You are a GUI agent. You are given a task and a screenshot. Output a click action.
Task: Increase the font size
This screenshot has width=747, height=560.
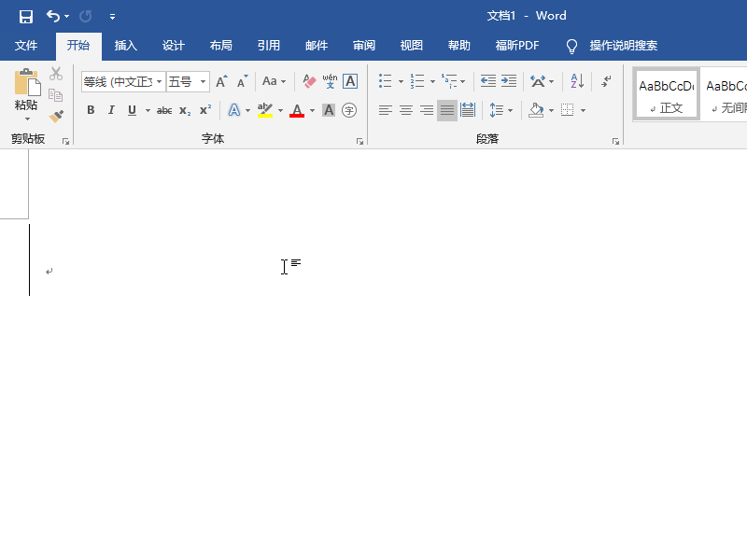click(221, 82)
